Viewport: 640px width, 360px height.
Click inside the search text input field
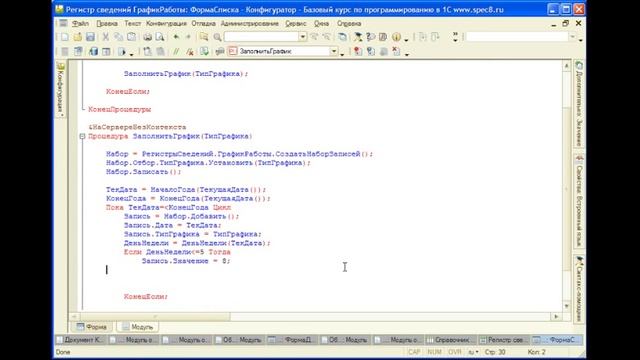click(261, 37)
